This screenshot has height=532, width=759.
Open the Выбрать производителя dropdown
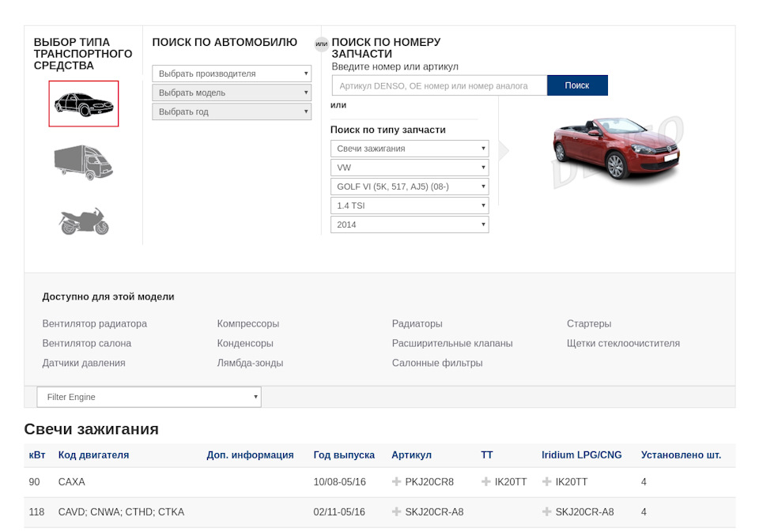pyautogui.click(x=232, y=74)
